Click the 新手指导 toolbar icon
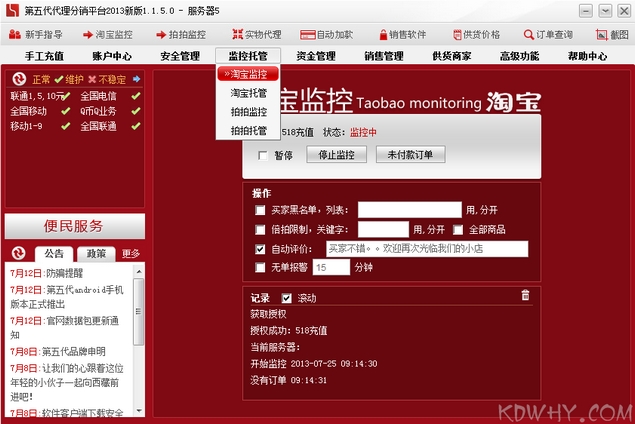The image size is (635, 424). [17, 34]
